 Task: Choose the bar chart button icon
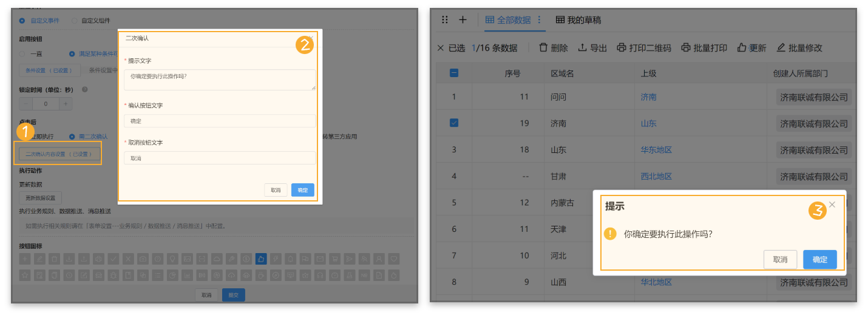click(x=187, y=276)
